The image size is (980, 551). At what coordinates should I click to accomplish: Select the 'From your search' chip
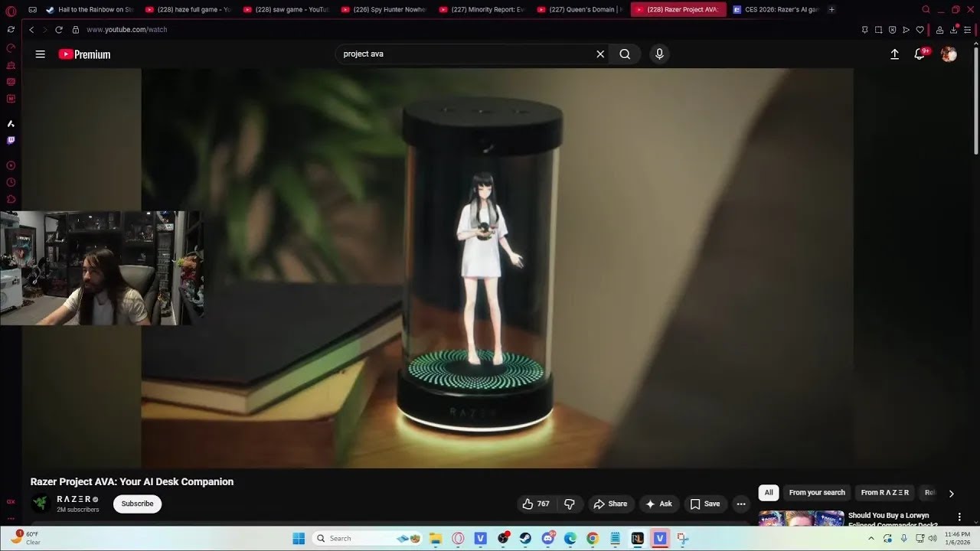(817, 493)
